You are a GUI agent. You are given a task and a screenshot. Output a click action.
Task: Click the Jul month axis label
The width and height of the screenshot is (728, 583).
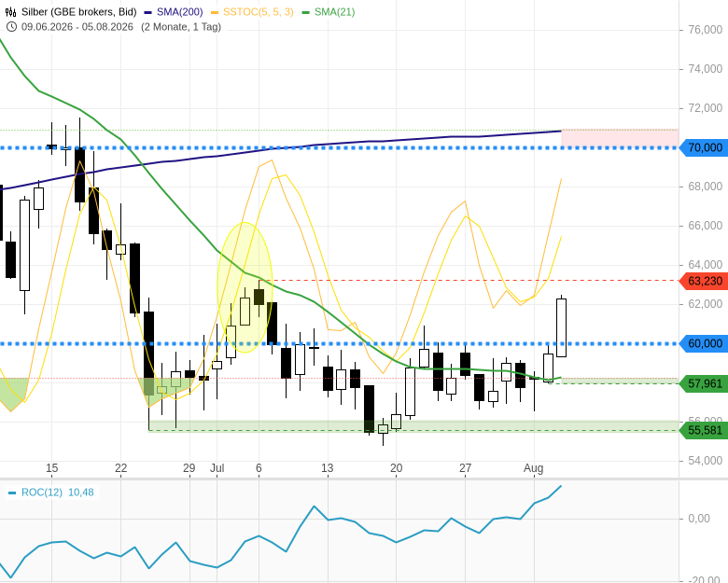[x=217, y=468]
